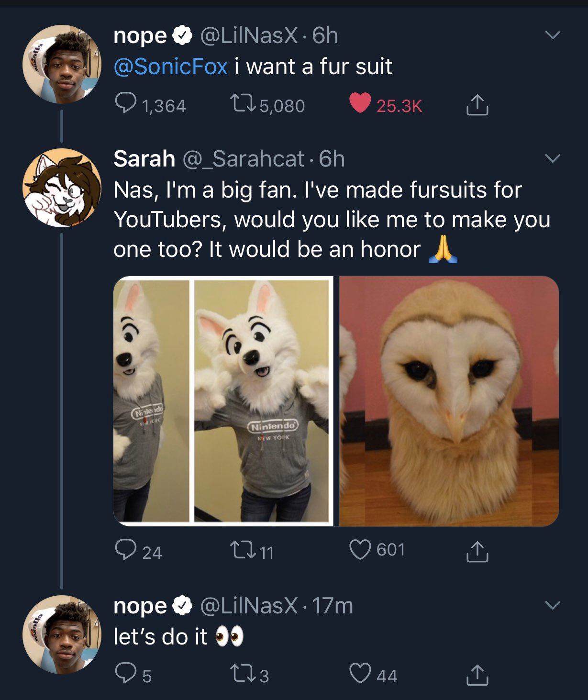This screenshot has height=700, width=588.
Task: Reply to the 'let's do it' tweet
Action: point(126,674)
